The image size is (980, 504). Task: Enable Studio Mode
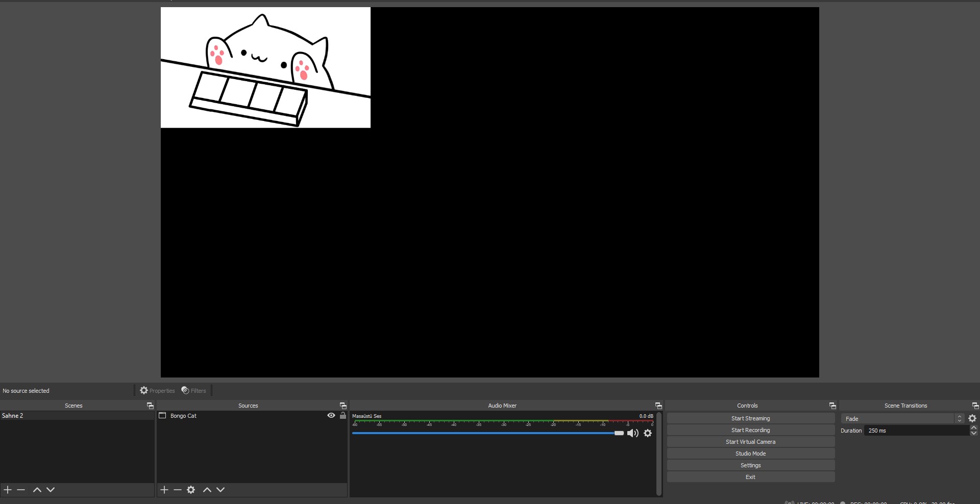pos(750,453)
